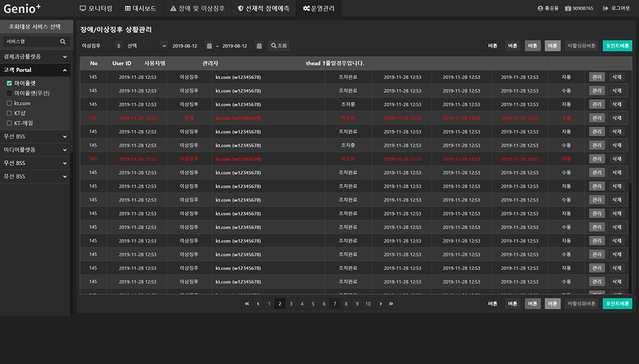Screen dimensions: 639x364
Task: Click the red 장애 status cell
Action: click(189, 118)
